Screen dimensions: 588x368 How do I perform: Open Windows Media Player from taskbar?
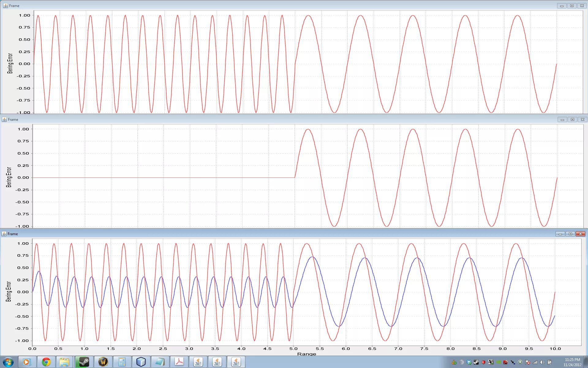(27, 362)
